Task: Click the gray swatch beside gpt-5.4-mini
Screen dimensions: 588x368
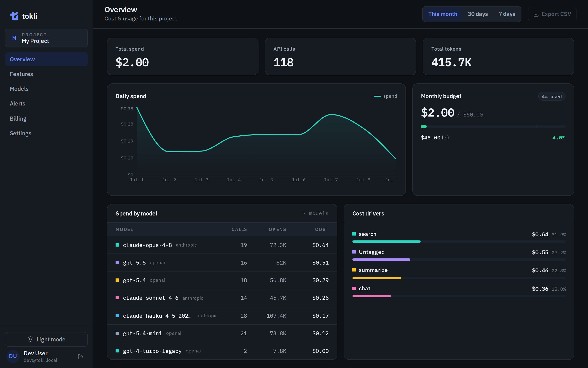Action: tap(117, 333)
